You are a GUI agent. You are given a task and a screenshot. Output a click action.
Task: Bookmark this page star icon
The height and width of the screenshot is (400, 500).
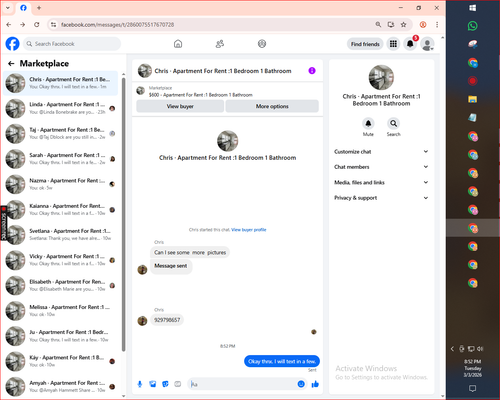click(x=403, y=25)
